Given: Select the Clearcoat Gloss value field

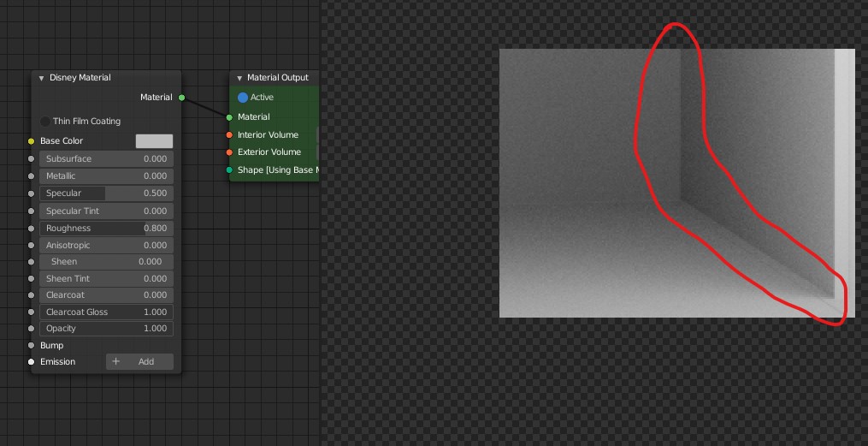Looking at the screenshot, I should click(x=106, y=312).
